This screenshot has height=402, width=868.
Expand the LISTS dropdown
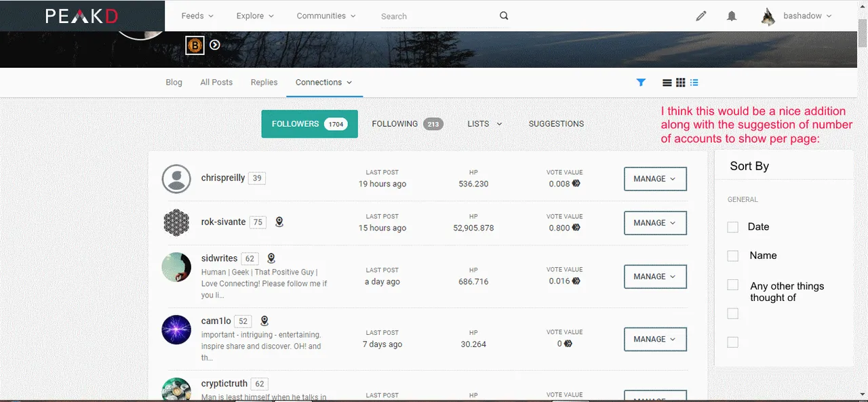pyautogui.click(x=485, y=123)
